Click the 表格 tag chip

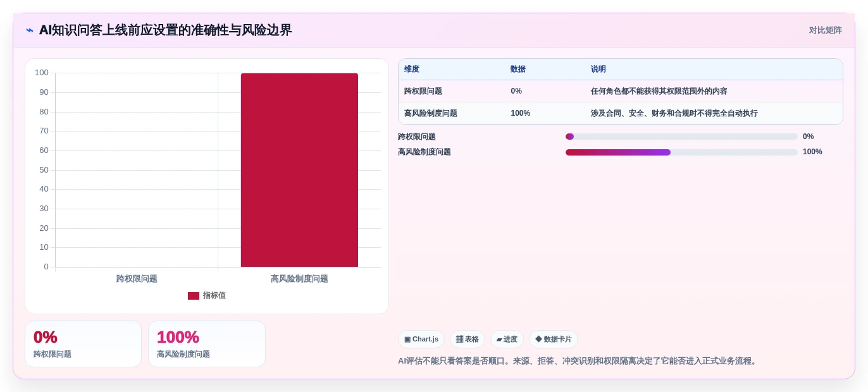tap(468, 340)
